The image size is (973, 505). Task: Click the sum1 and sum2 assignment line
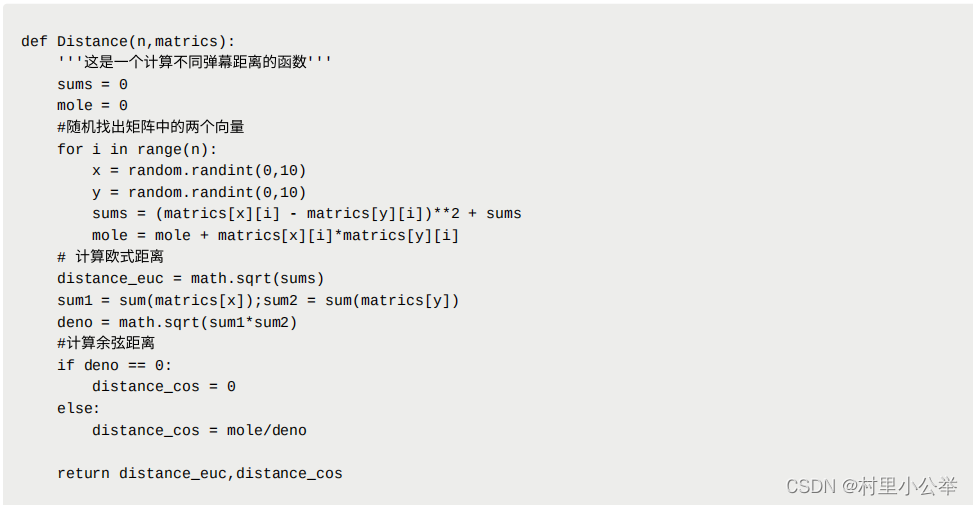pyautogui.click(x=258, y=300)
